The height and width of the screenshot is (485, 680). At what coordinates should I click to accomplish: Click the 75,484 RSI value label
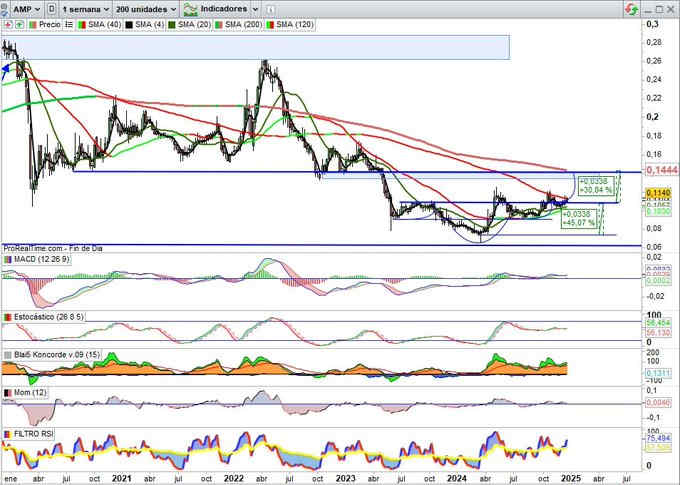[658, 439]
